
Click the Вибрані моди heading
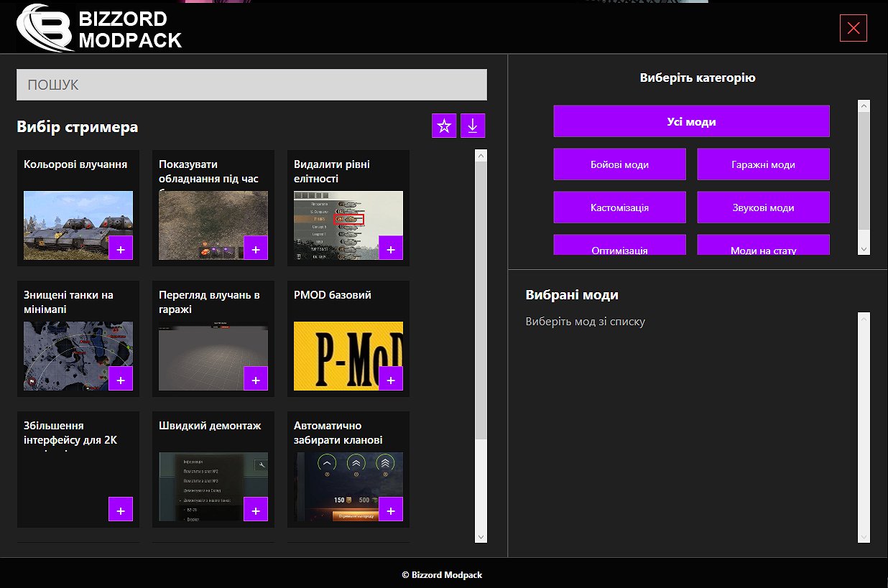point(572,295)
